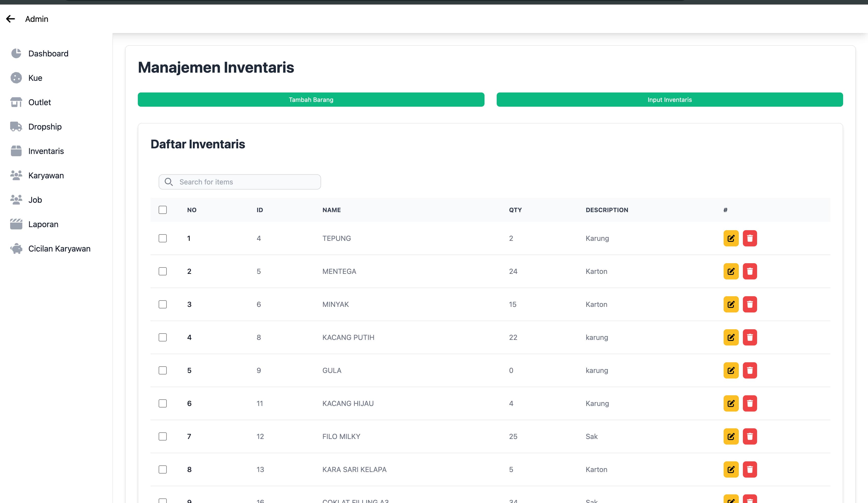Select the KACANG HIJAU row checkbox
868x503 pixels.
(163, 403)
